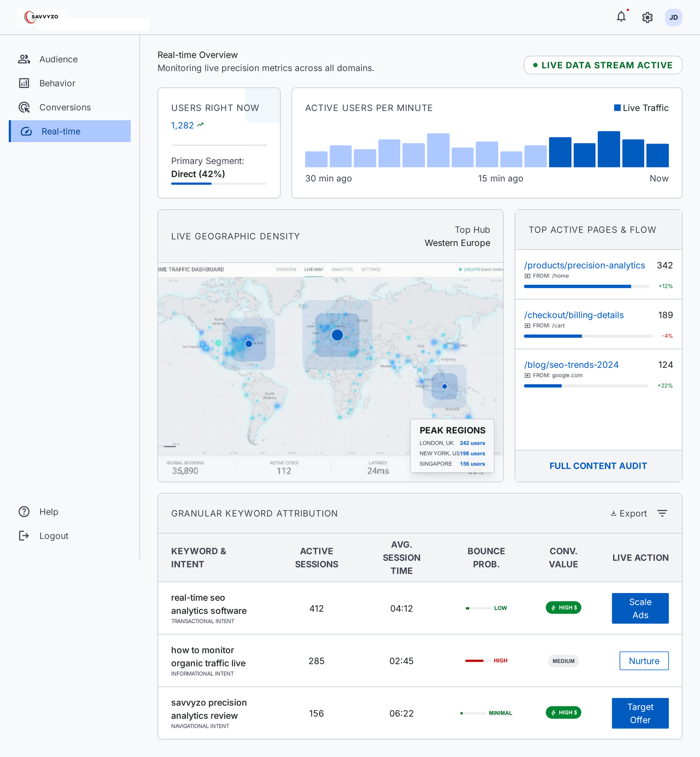The width and height of the screenshot is (700, 757).
Task: Click the HIGH $ badge in 412 row
Action: 563,608
